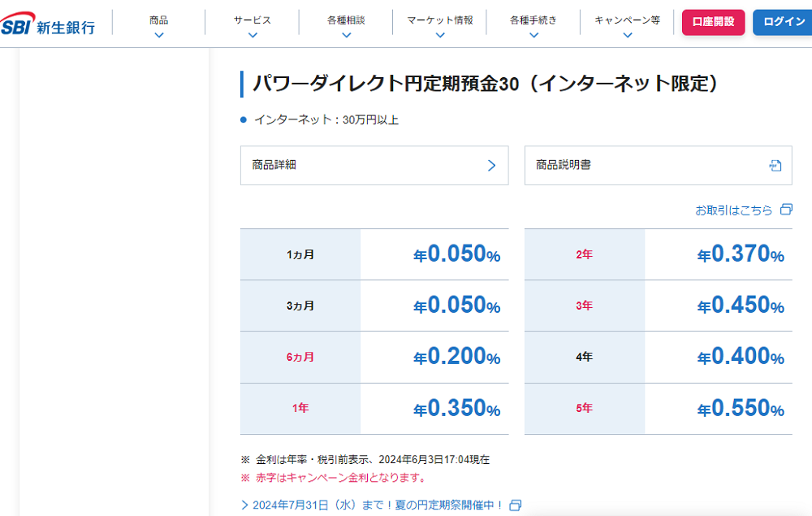
Task: Select the 5年 term cell
Action: tap(585, 408)
